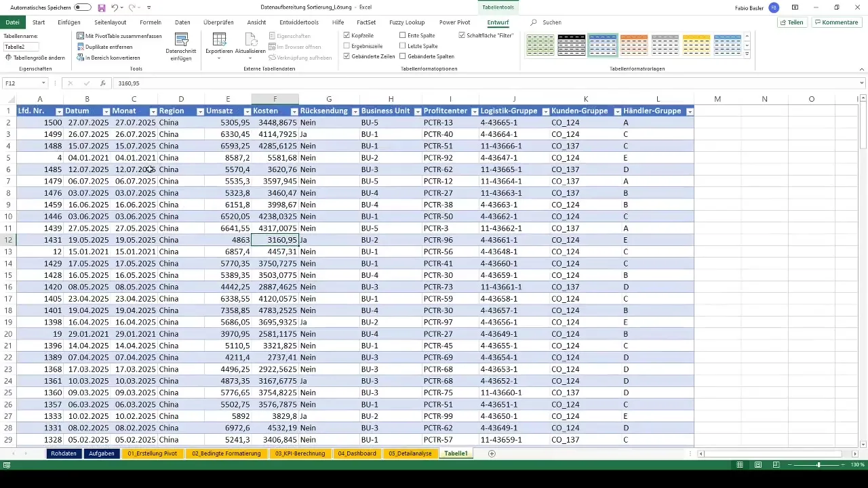Click Duplikate entfernen tool
This screenshot has width=868, height=488.
coord(104,47)
